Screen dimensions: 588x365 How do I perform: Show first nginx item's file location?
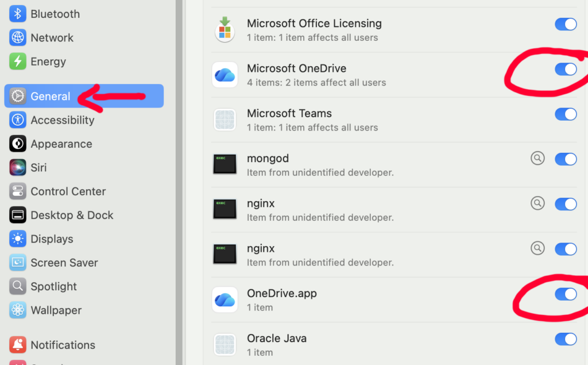537,203
